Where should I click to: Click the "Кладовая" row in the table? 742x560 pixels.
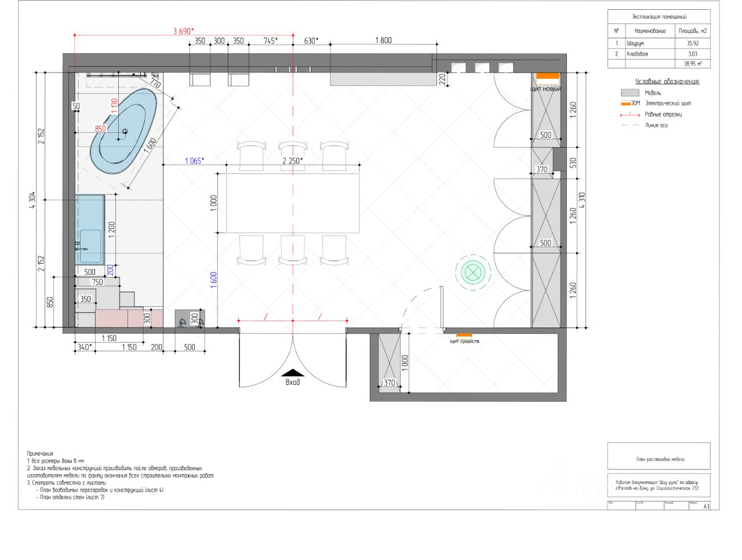click(659, 54)
